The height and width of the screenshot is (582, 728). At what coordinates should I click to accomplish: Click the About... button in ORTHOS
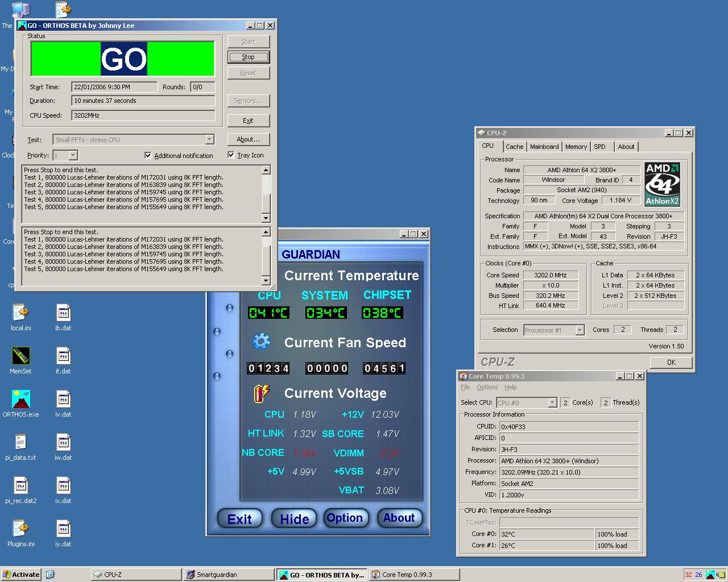[249, 139]
